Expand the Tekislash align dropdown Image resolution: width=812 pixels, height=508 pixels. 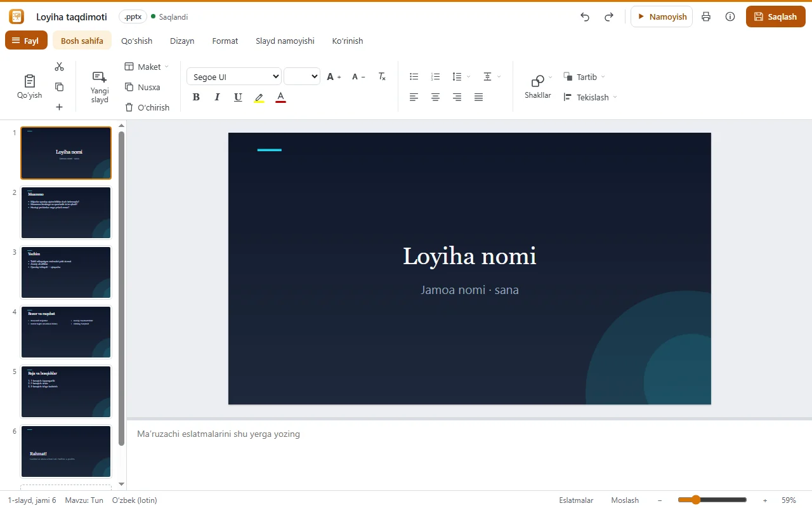coord(590,97)
